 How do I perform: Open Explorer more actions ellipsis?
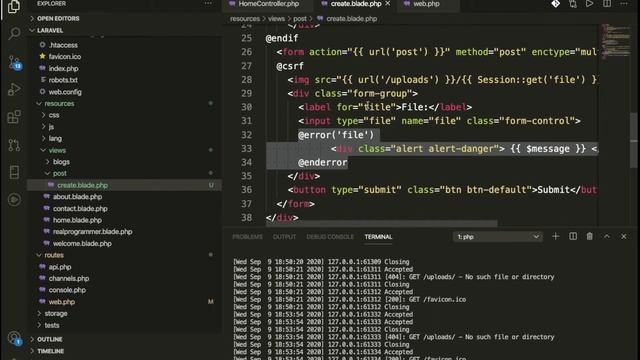coord(208,3)
